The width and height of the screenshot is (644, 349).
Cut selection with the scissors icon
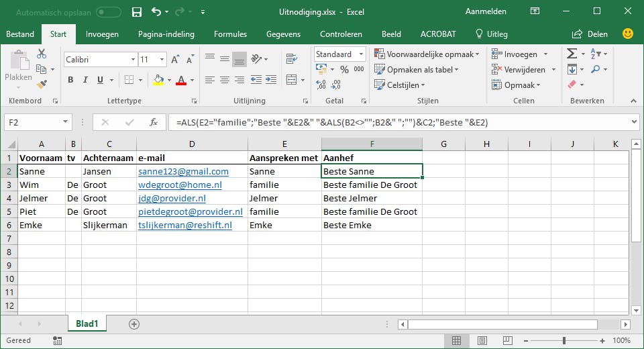(x=42, y=54)
